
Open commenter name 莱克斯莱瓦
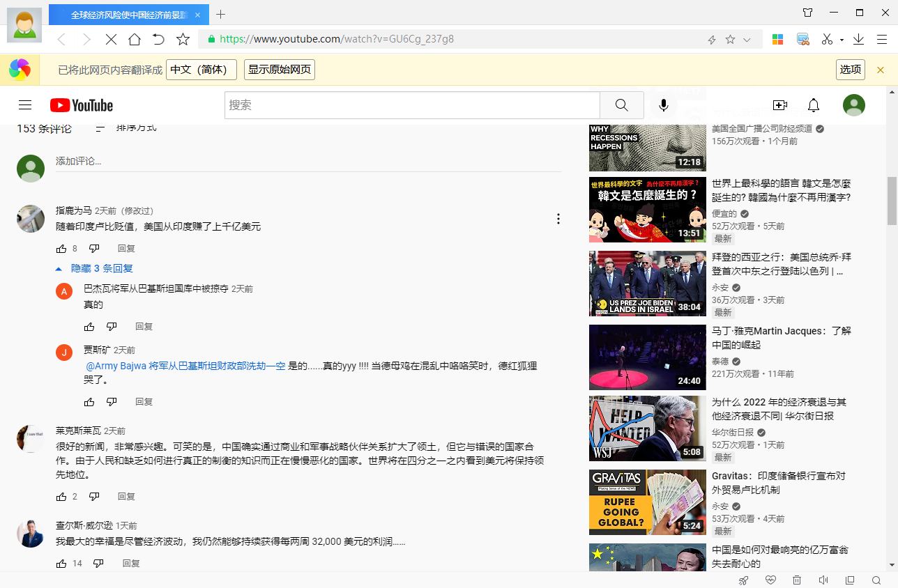coord(78,431)
